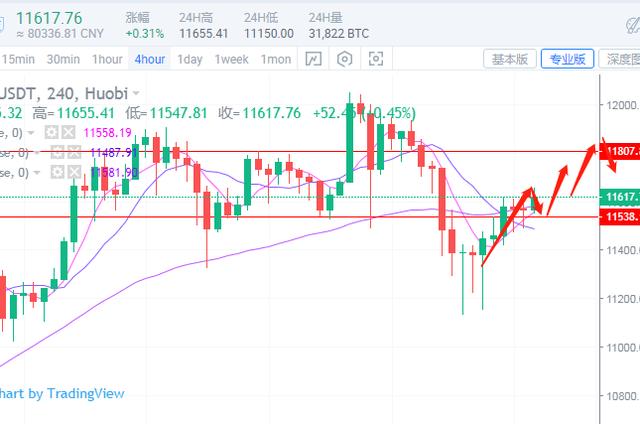640x424 pixels.
Task: Open the 深度图 depth chart view
Action: click(622, 59)
